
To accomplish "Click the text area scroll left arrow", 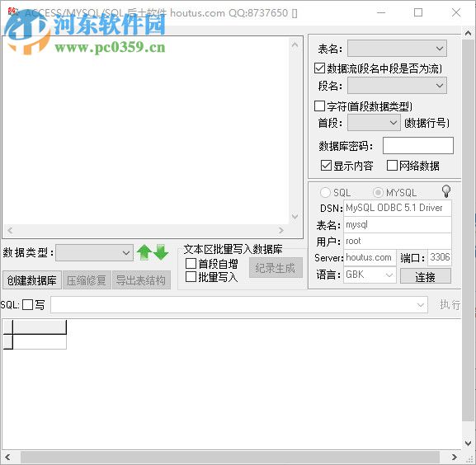I will [10, 231].
